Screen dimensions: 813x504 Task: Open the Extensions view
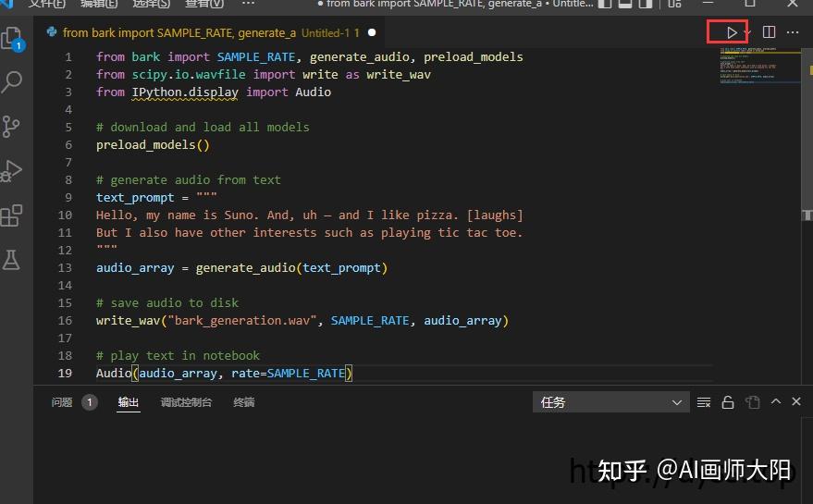12,215
